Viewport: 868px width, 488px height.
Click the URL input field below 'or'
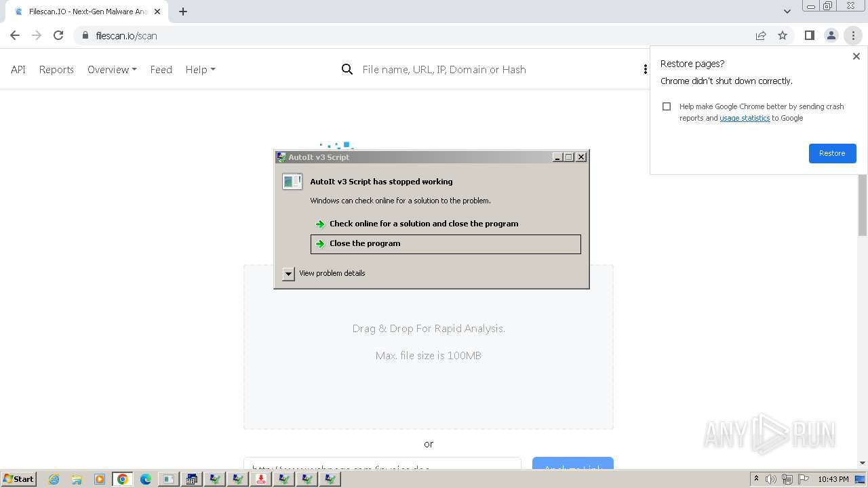[x=382, y=468]
